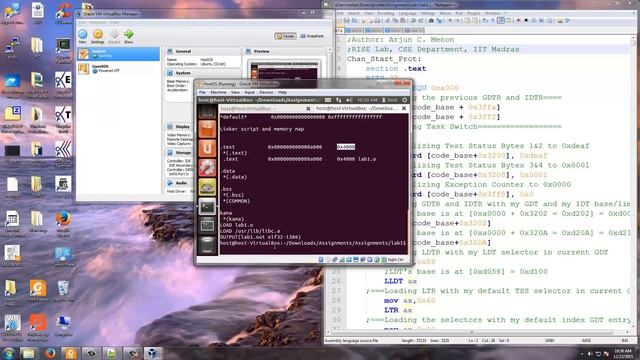Image resolution: width=640 pixels, height=360 pixels.
Task: Open Search menu in Notepad++
Action: [x=354, y=13]
